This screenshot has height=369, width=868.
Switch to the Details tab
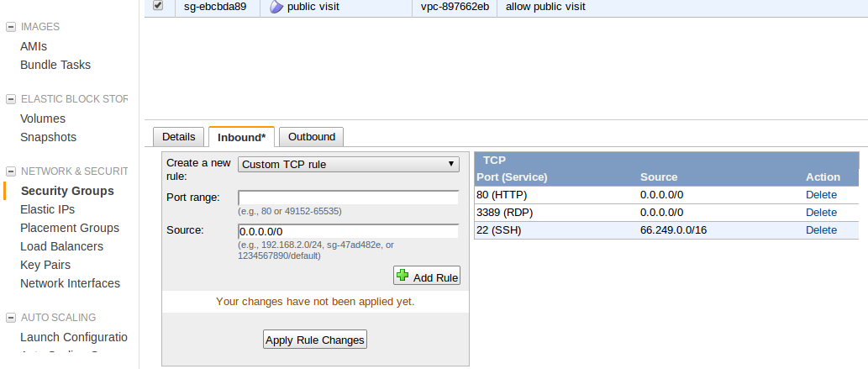(x=178, y=136)
